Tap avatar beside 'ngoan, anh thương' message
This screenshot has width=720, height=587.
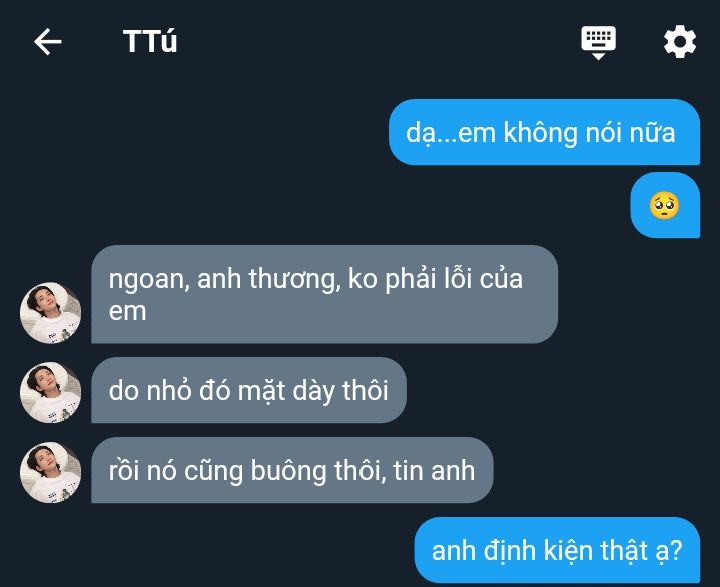click(51, 312)
